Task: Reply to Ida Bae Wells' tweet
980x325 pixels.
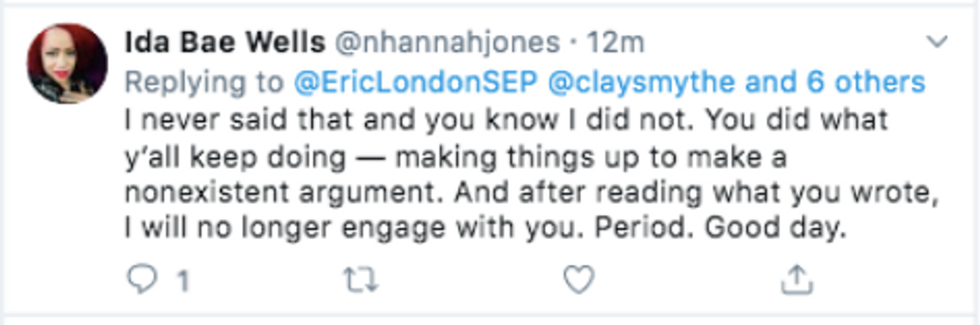Action: pyautogui.click(x=141, y=281)
